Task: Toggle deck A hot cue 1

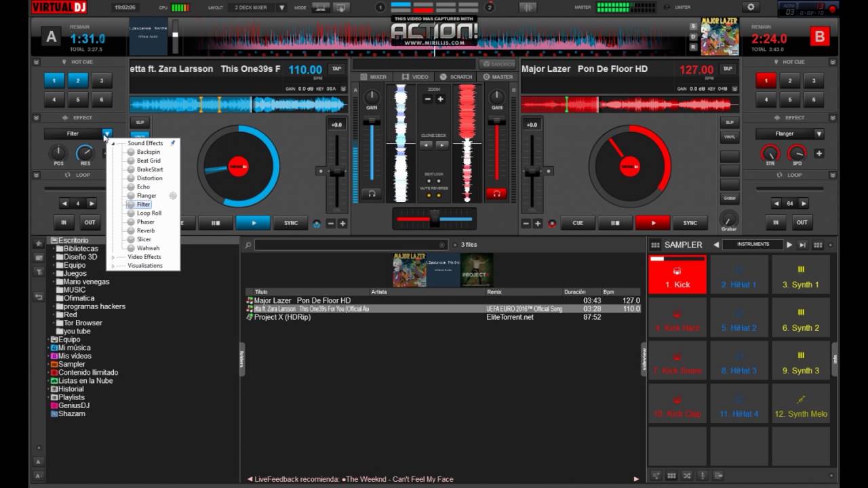Action: click(x=54, y=81)
